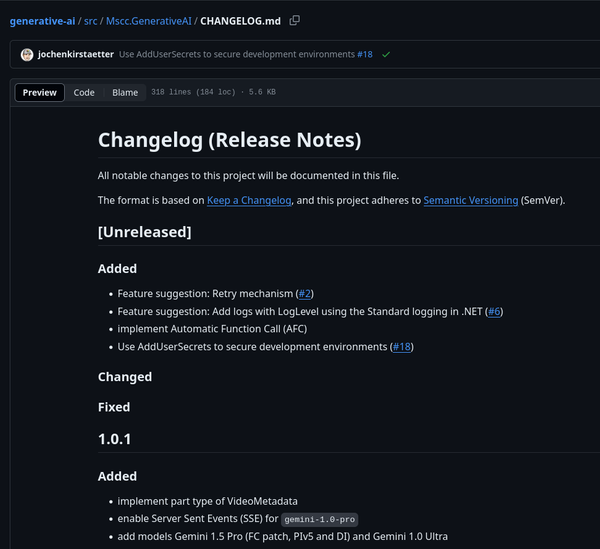Open the latest commit message about AddUserSecrets

tap(237, 54)
